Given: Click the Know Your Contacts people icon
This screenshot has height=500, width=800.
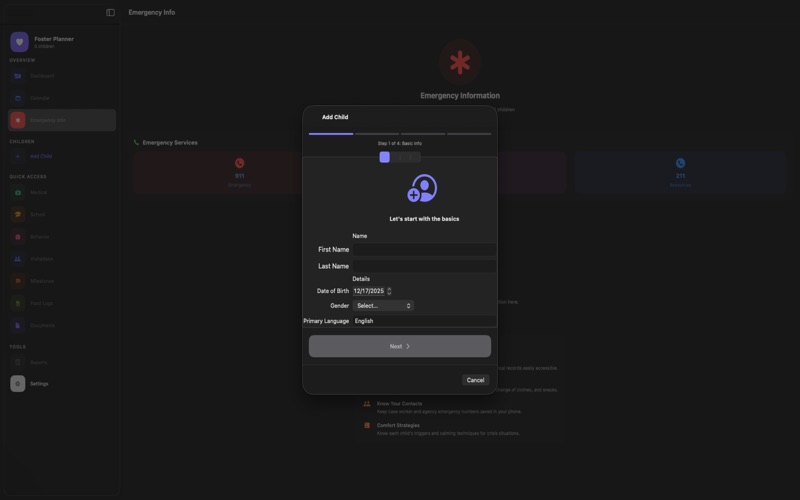Looking at the screenshot, I should [x=366, y=404].
